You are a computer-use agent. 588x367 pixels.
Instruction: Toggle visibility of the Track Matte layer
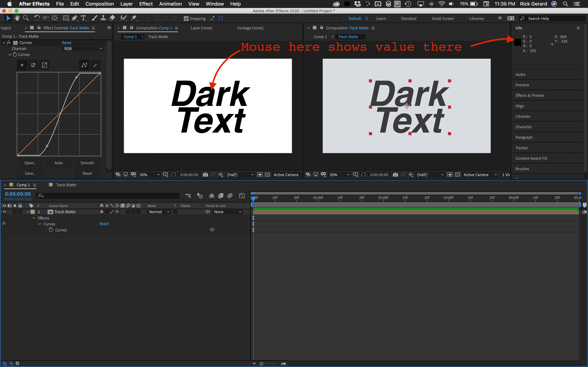point(4,211)
